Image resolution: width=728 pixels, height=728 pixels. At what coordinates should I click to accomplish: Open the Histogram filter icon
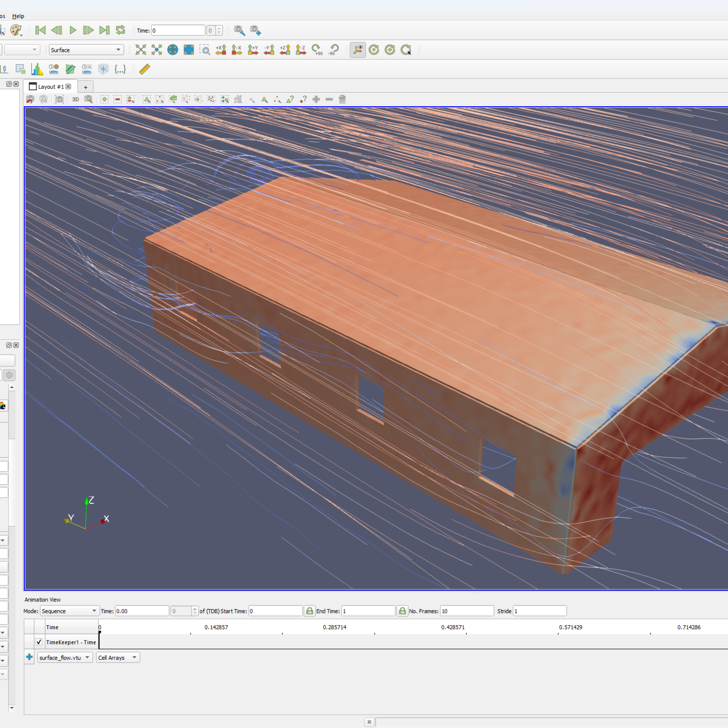(x=37, y=69)
